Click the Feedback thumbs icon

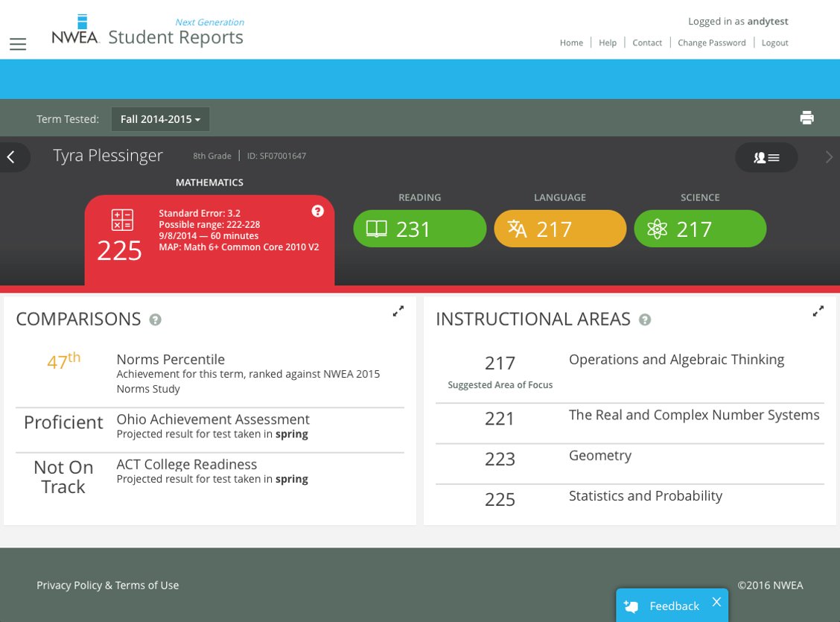[x=631, y=606]
